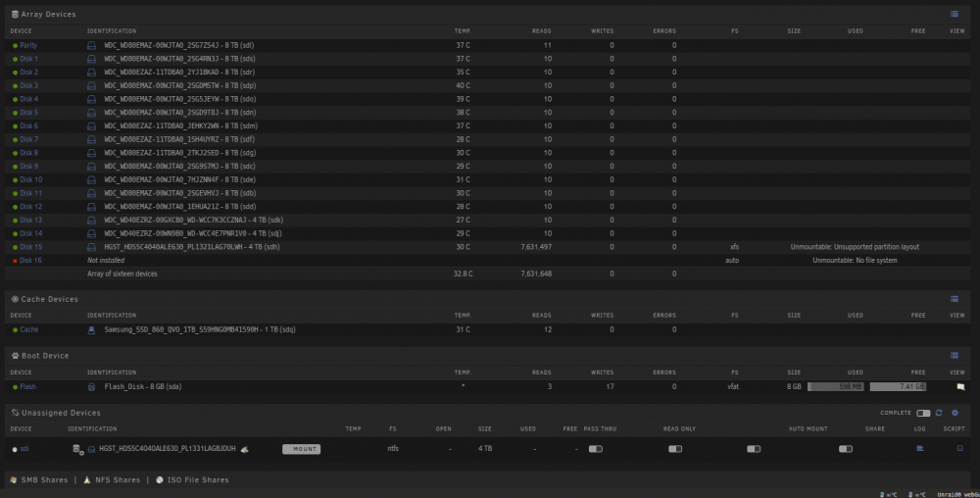
Task: Open the Cache device link
Action: tap(28, 330)
